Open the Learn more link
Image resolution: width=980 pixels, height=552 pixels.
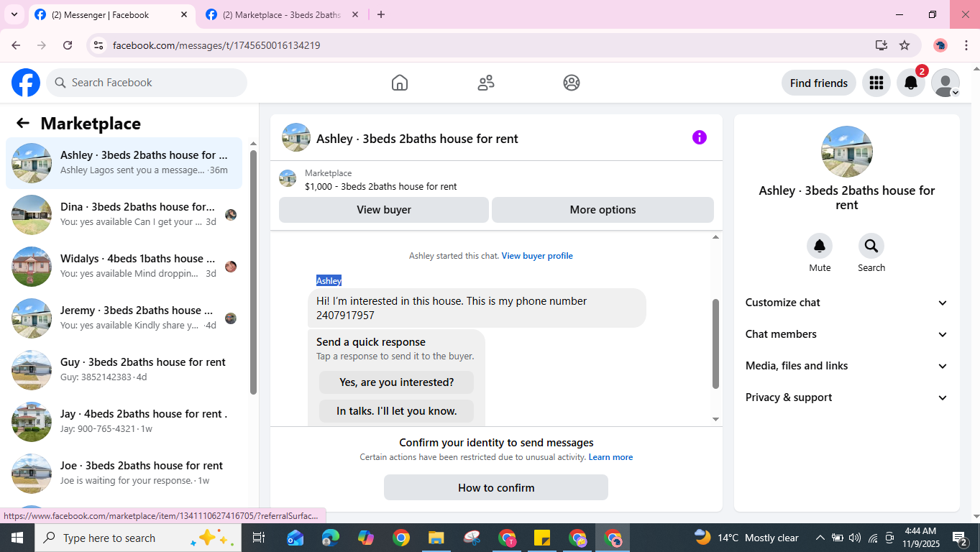[610, 457]
